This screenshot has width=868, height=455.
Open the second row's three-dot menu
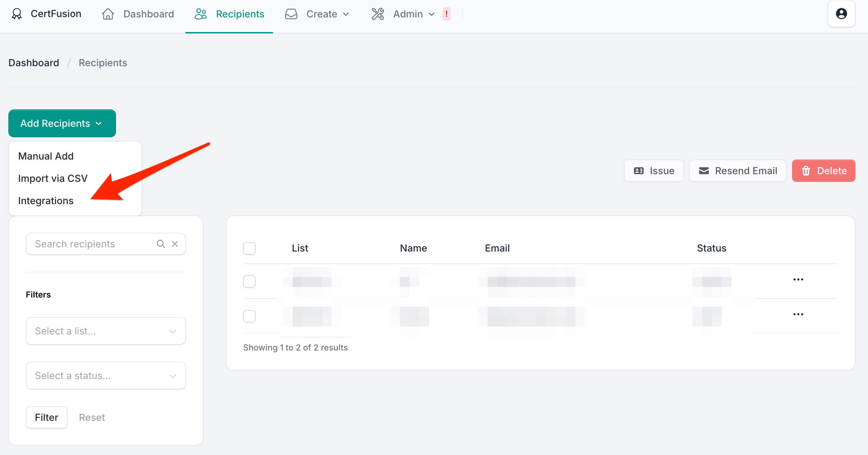[798, 314]
